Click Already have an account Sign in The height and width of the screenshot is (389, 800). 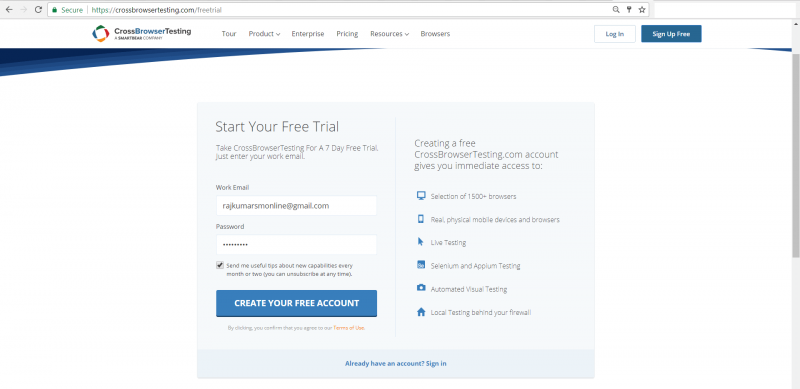pyautogui.click(x=395, y=363)
